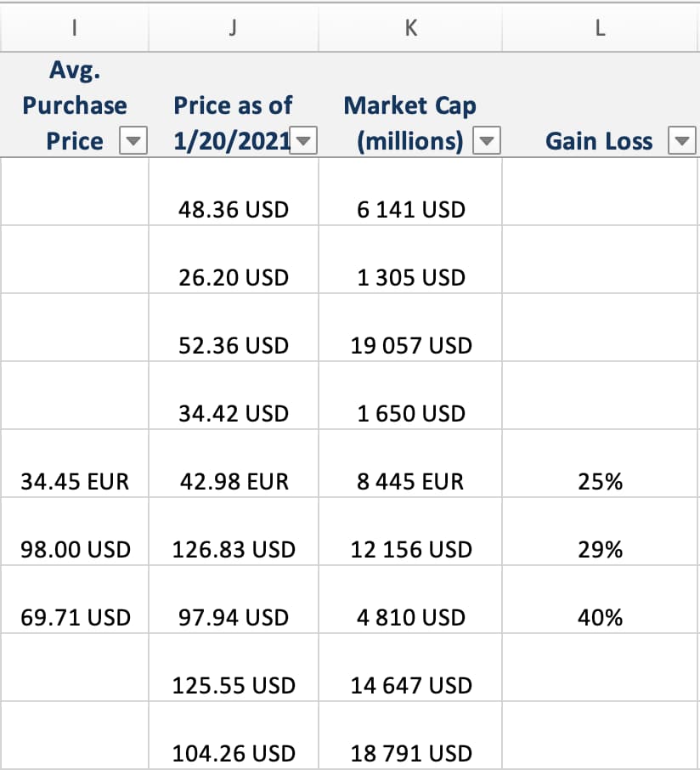
Task: Select column I header
Action: 75,28
